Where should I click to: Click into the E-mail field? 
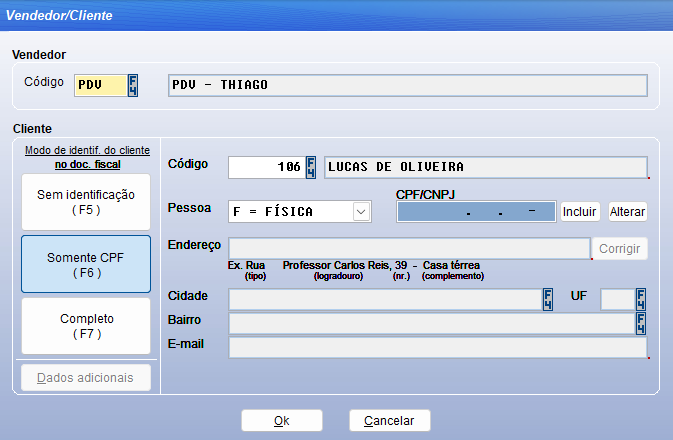point(437,347)
